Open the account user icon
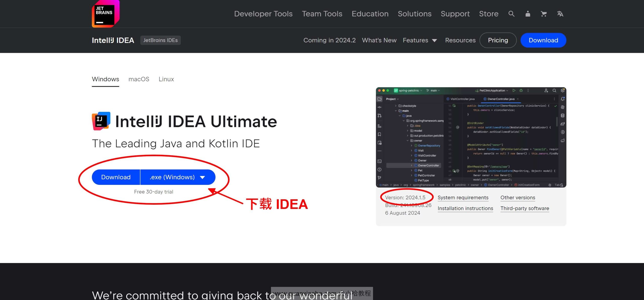The height and width of the screenshot is (300, 644). coord(528,14)
